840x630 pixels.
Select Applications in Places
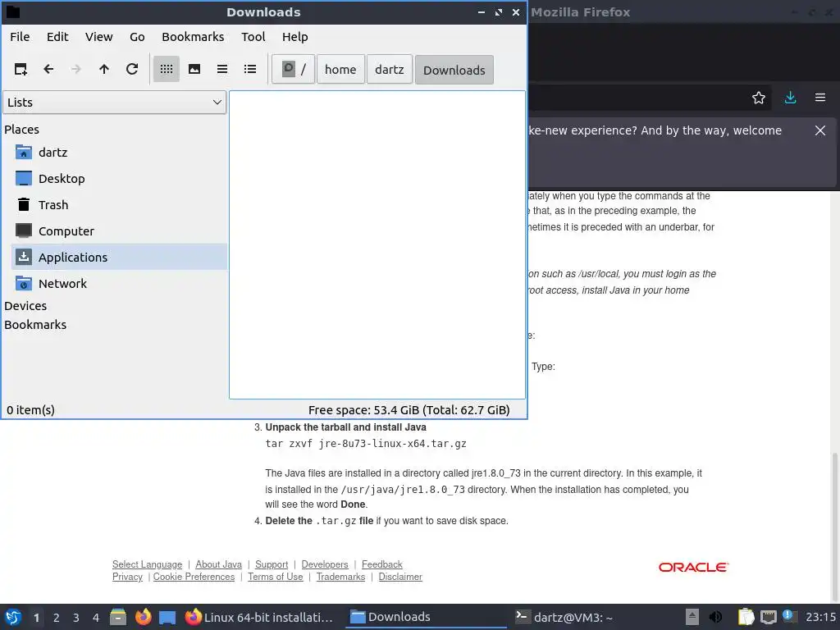coord(119,258)
